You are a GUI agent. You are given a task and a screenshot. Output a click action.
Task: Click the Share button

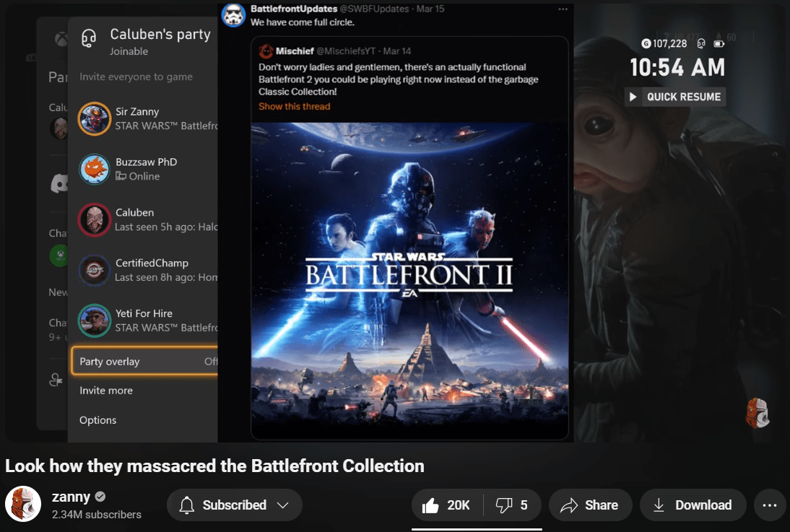(591, 505)
